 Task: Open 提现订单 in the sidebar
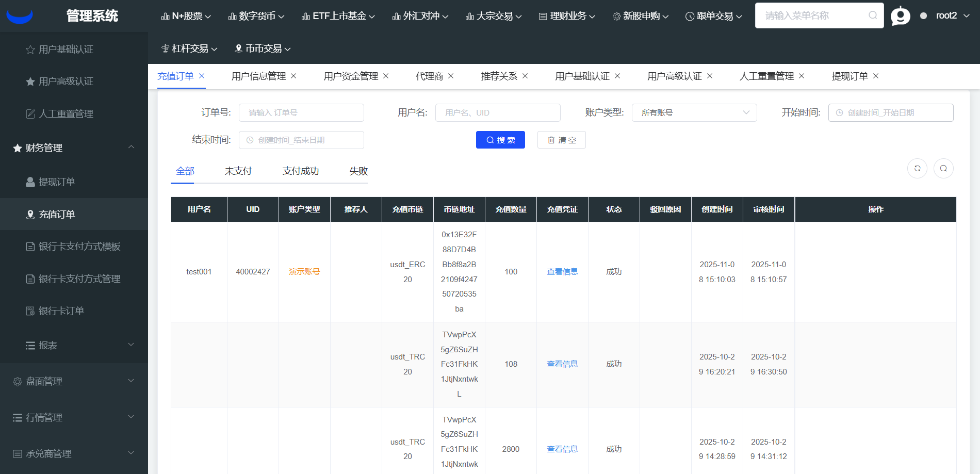click(57, 182)
